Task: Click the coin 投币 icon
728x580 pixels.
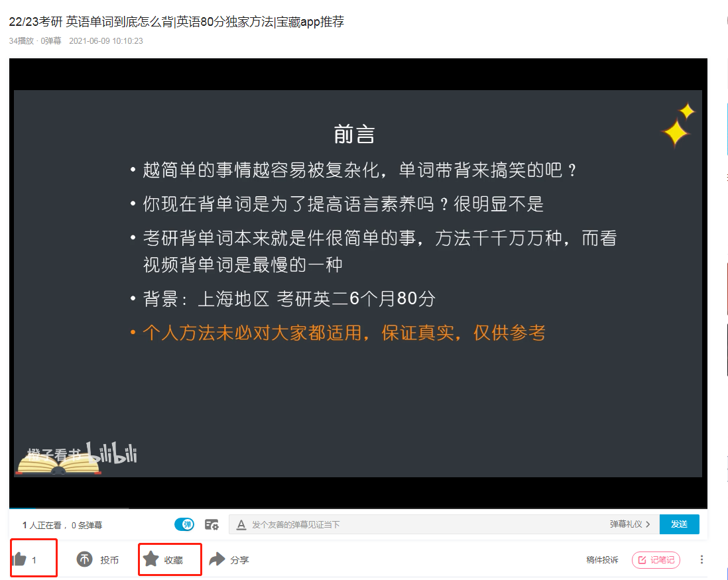Action: pyautogui.click(x=84, y=559)
